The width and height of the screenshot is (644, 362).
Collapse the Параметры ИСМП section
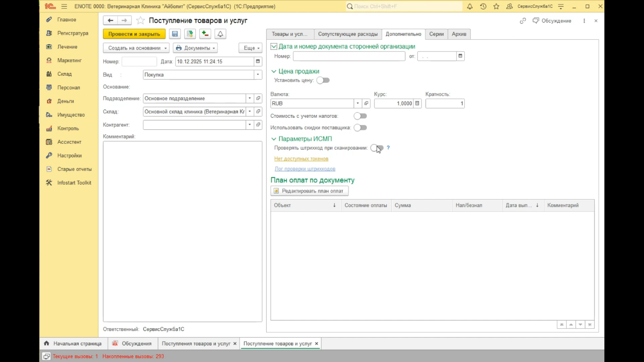coord(273,139)
